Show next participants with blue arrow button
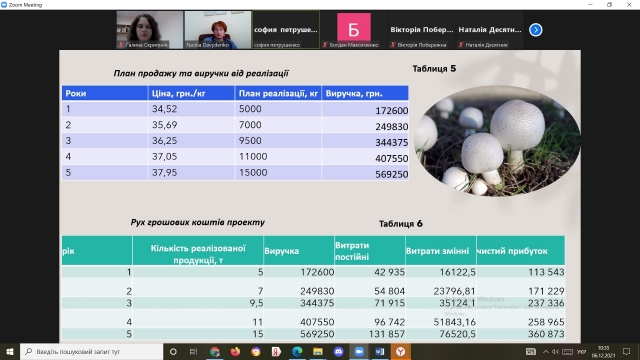 [536, 30]
